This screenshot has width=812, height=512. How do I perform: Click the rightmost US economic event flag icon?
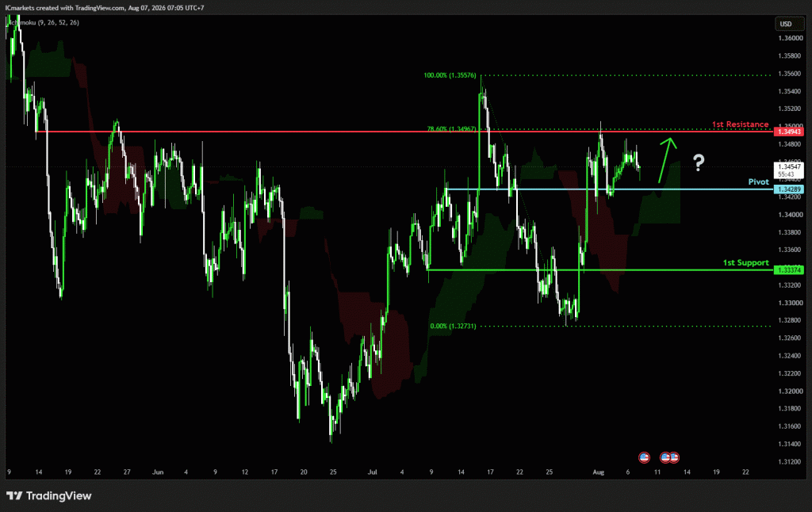coord(674,457)
